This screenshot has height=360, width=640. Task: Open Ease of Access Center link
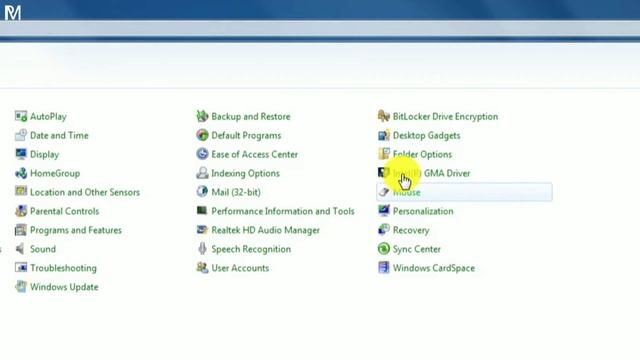255,155
